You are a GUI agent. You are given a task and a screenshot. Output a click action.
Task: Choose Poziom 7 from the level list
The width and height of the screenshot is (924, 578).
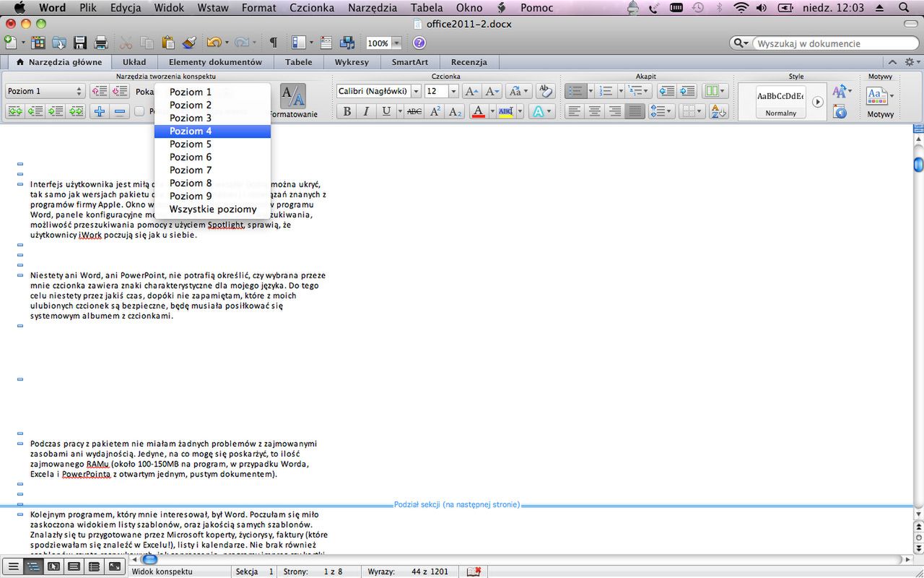click(x=213, y=170)
